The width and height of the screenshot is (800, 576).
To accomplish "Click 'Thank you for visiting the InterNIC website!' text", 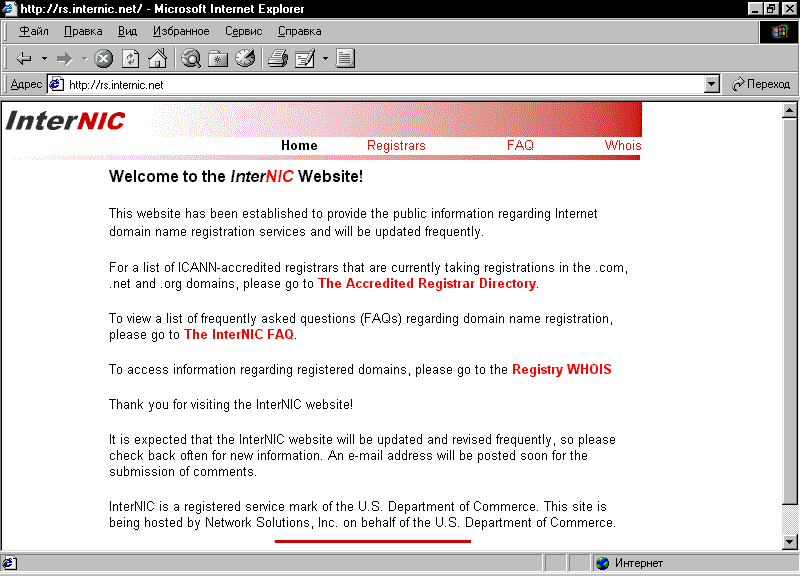I will [231, 405].
